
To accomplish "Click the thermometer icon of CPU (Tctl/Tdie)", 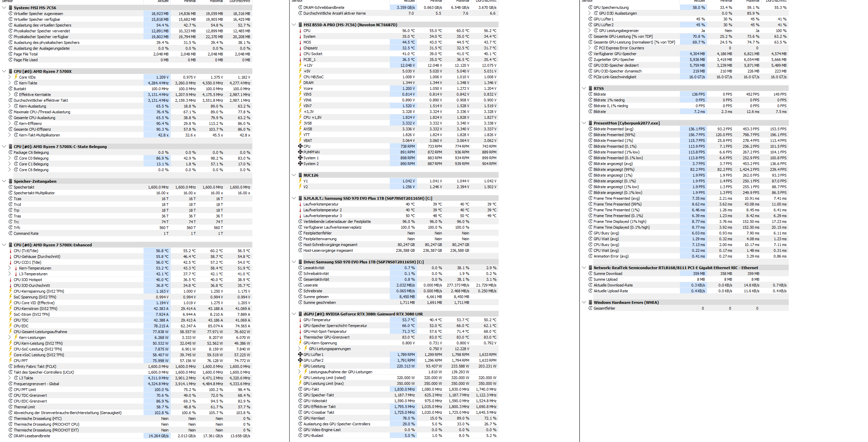I will pos(11,250).
